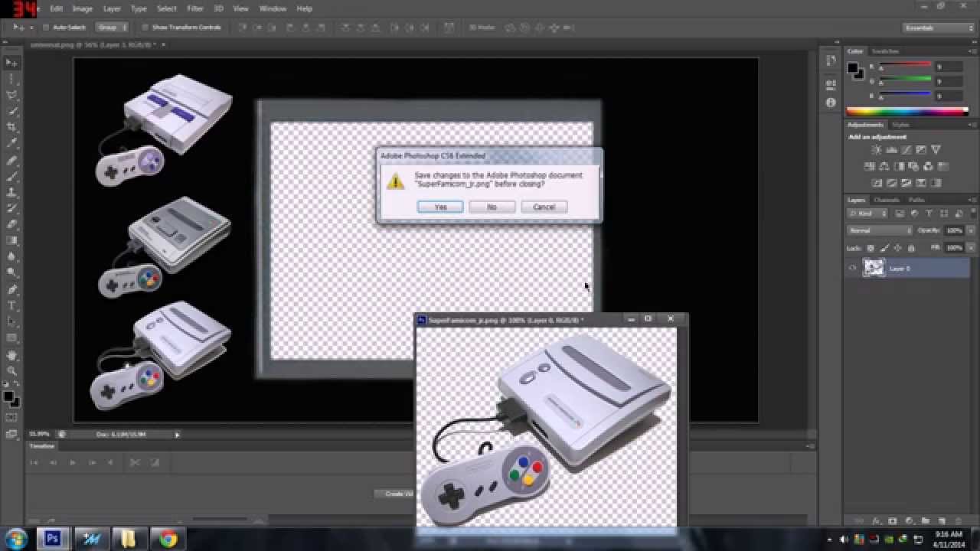Open the file explorer folder in taskbar
The image size is (980, 551).
tap(129, 539)
